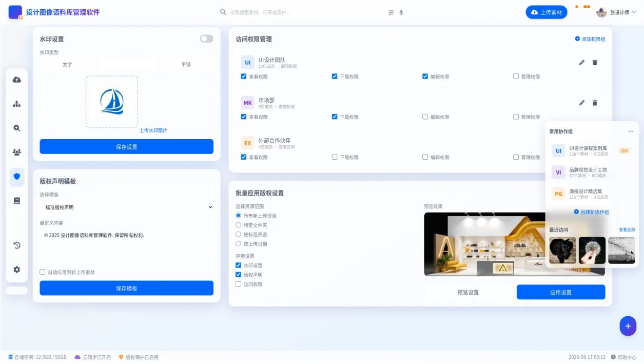Open the cloud upload sidebar icon
644x364 pixels.
pyautogui.click(x=17, y=80)
